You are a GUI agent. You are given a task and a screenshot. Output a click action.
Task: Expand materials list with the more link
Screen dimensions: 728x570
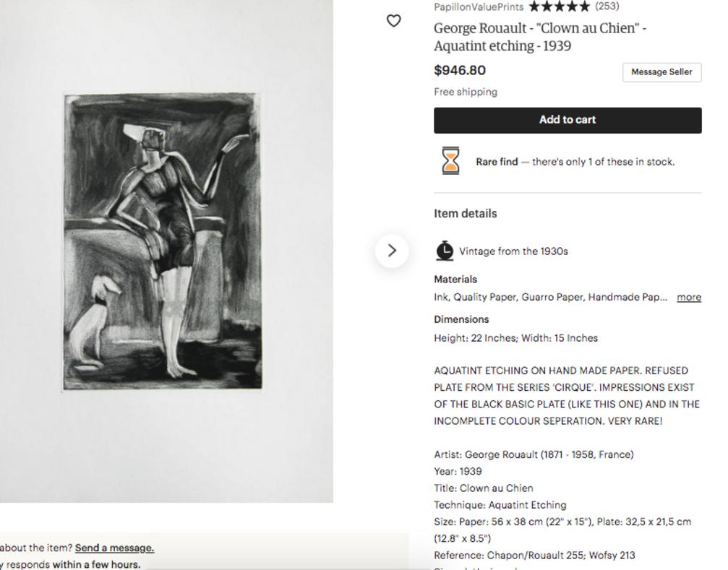pos(689,298)
